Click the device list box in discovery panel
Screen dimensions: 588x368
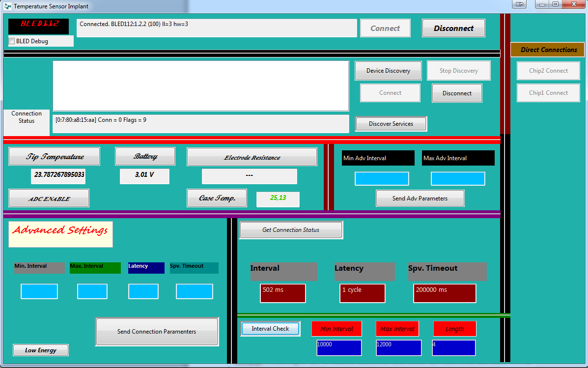(200, 86)
